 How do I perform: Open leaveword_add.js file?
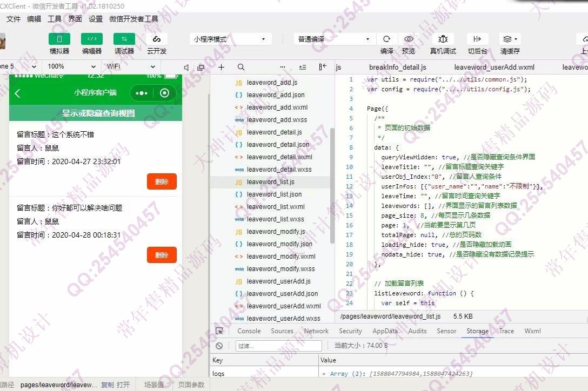[272, 83]
